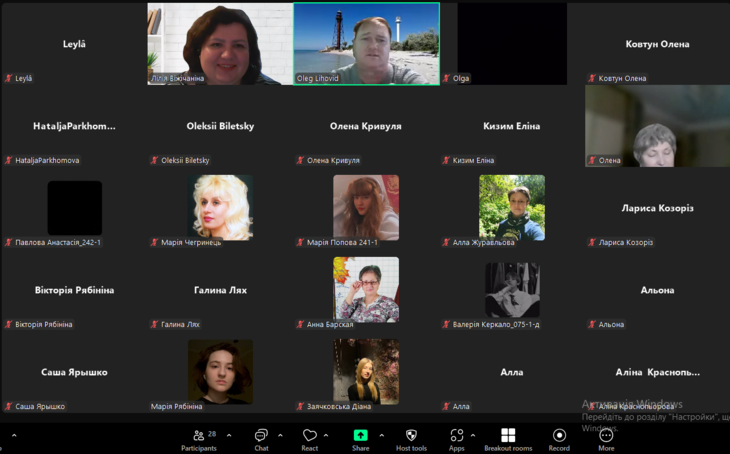Expand the Chat options arrow
This screenshot has width=730, height=454.
(280, 435)
